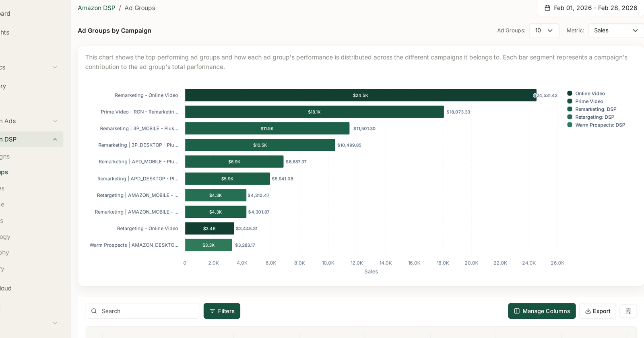
Task: Toggle Warm Prospects: DSP legend entry
Action: click(x=596, y=125)
